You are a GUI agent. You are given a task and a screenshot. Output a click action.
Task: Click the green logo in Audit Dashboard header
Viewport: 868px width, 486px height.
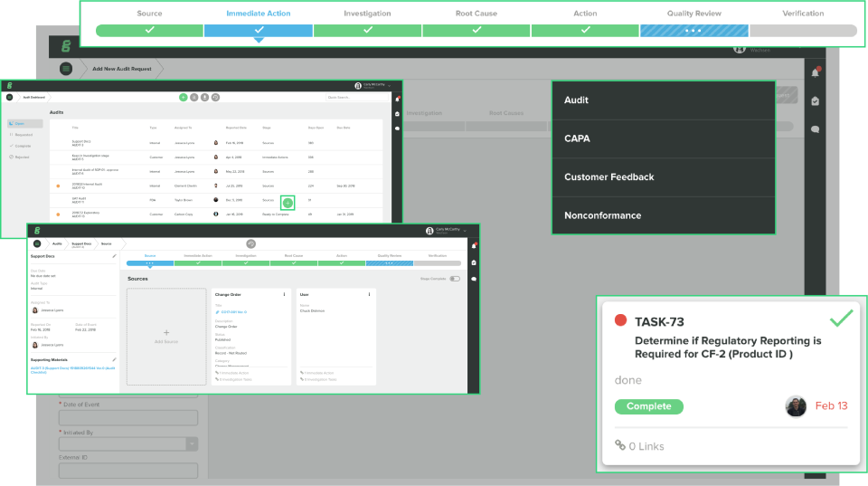tap(9, 85)
